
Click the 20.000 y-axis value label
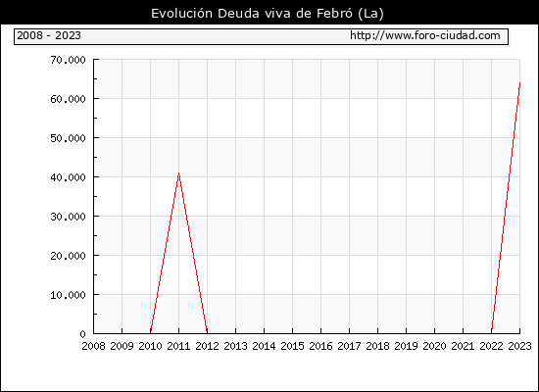pyautogui.click(x=68, y=256)
